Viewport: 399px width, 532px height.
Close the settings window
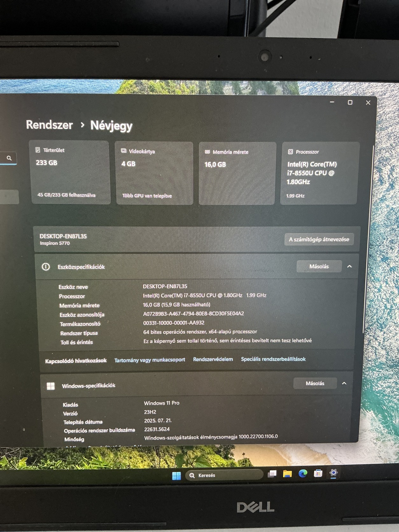click(x=368, y=102)
